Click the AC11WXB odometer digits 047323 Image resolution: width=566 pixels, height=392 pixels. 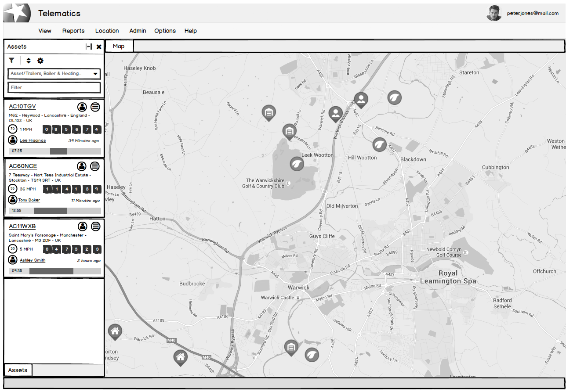72,249
